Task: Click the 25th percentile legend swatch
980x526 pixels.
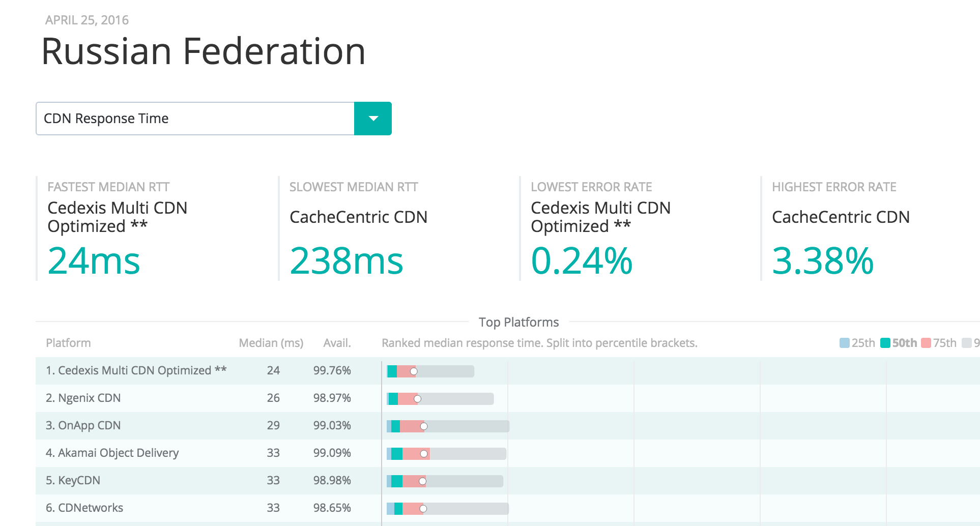Action: tap(844, 343)
